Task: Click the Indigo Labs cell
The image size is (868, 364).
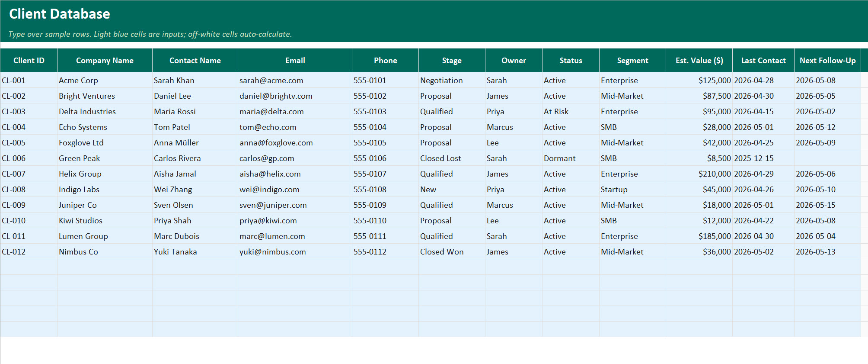Action: (105, 189)
